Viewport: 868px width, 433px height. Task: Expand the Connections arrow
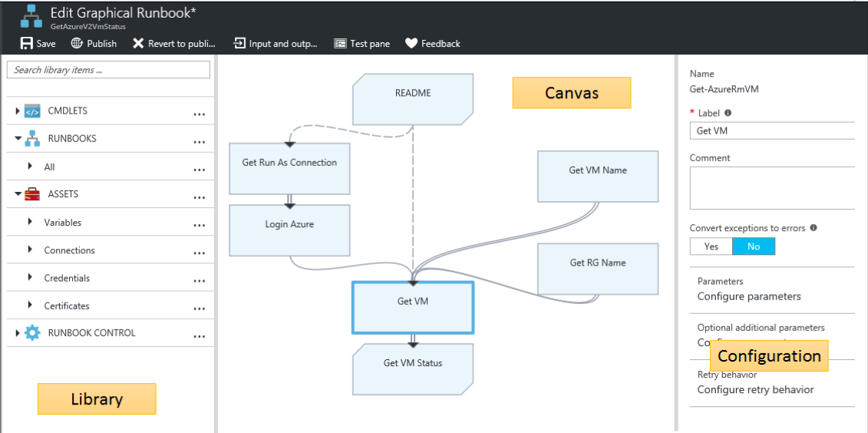[30, 250]
